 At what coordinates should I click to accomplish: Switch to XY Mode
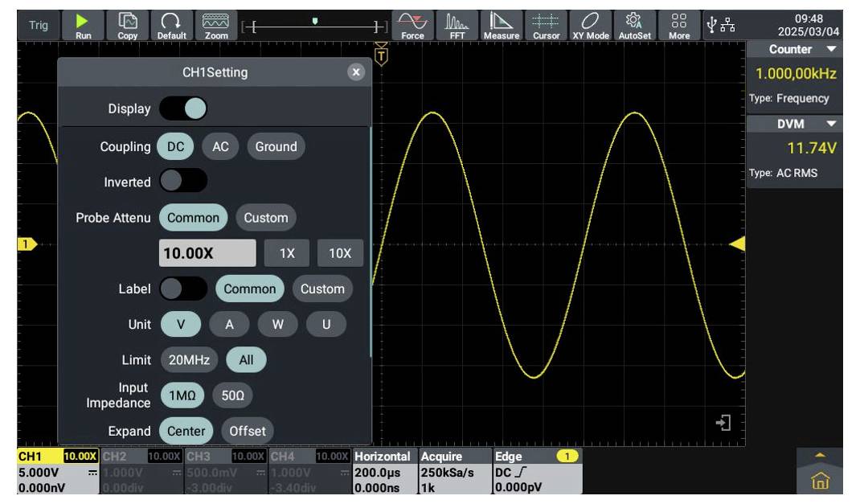click(591, 25)
